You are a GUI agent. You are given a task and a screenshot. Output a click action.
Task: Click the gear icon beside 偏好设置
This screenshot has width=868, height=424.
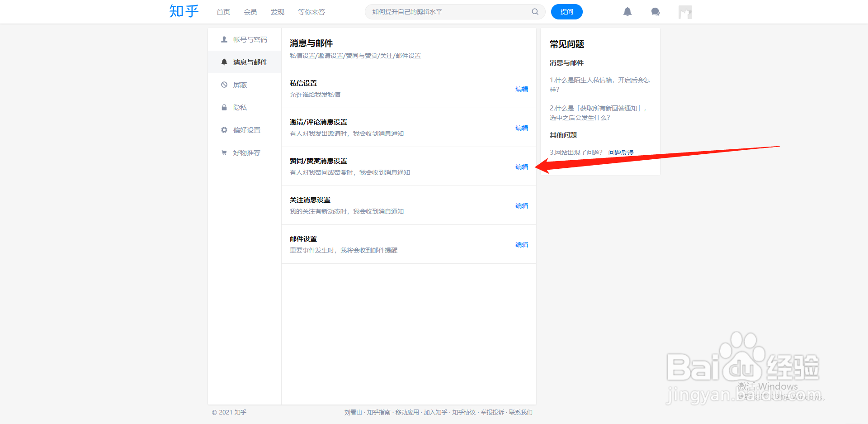[224, 130]
